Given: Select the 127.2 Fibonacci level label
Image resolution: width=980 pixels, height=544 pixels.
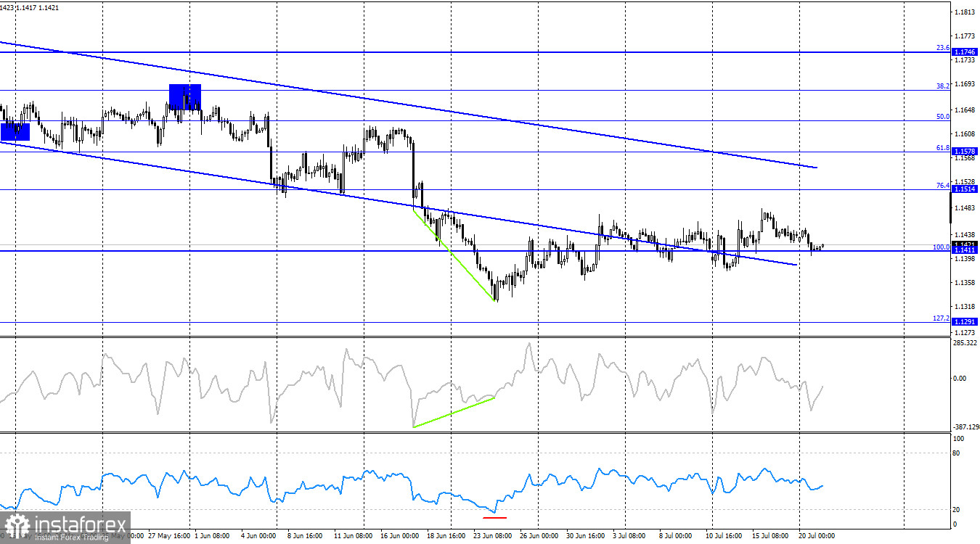Looking at the screenshot, I should [941, 318].
